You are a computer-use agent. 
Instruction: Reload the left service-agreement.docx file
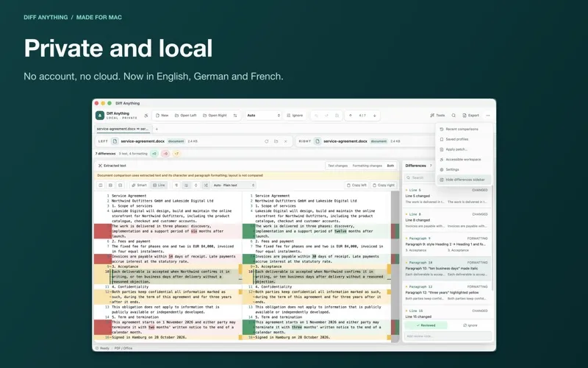click(x=266, y=141)
